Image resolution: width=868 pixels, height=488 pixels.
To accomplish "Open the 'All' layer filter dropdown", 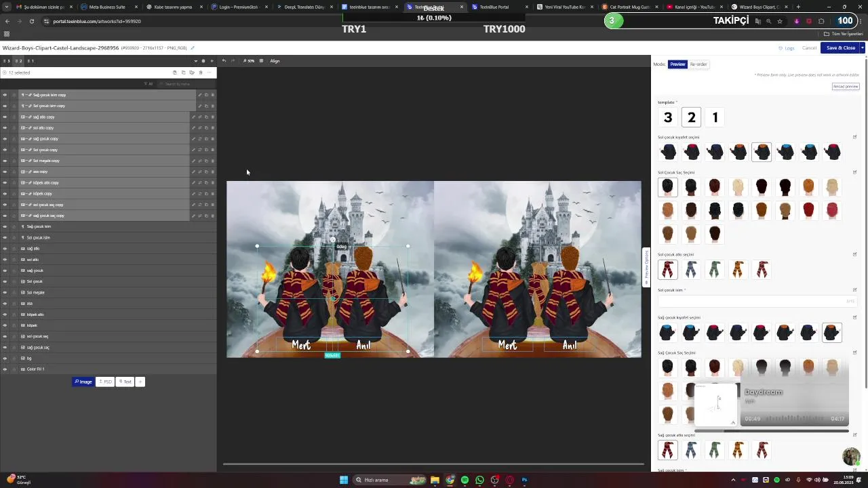I will (x=149, y=84).
